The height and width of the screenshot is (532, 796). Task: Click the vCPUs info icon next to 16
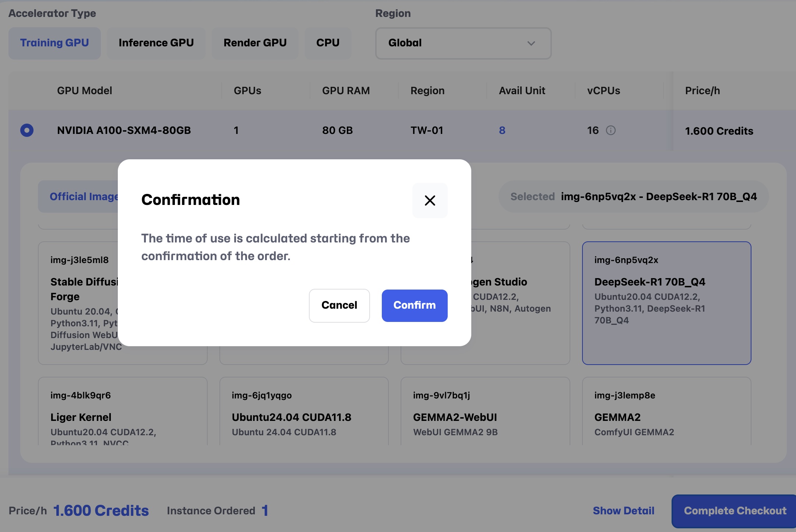[x=611, y=130]
